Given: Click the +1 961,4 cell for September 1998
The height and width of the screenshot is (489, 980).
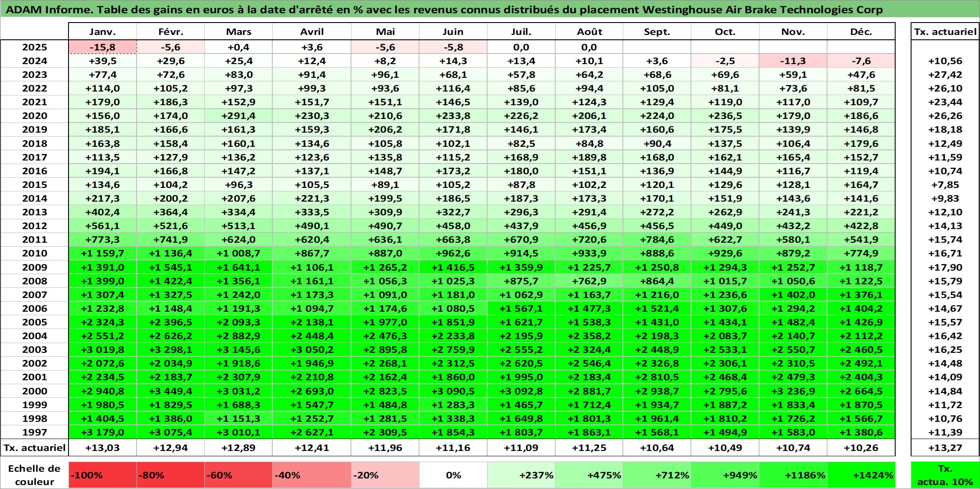Looking at the screenshot, I should [657, 419].
